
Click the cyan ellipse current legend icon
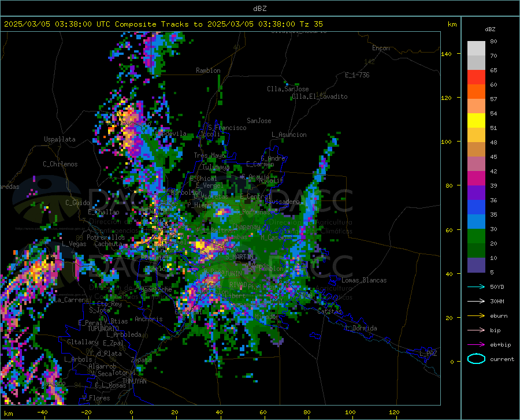[x=476, y=359]
